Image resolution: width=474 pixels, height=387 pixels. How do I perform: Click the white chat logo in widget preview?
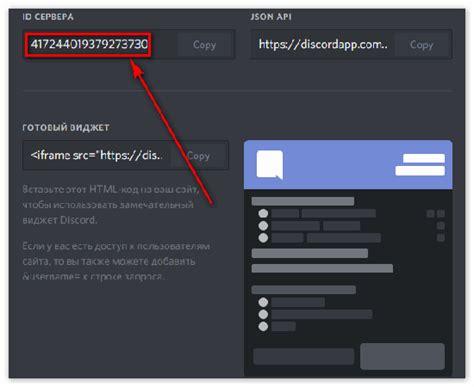pos(270,165)
